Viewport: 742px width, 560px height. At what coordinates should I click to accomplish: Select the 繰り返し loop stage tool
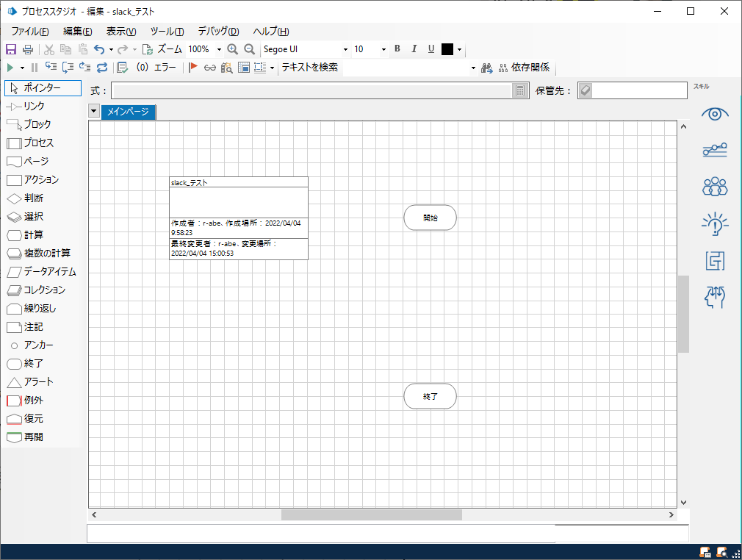point(43,309)
